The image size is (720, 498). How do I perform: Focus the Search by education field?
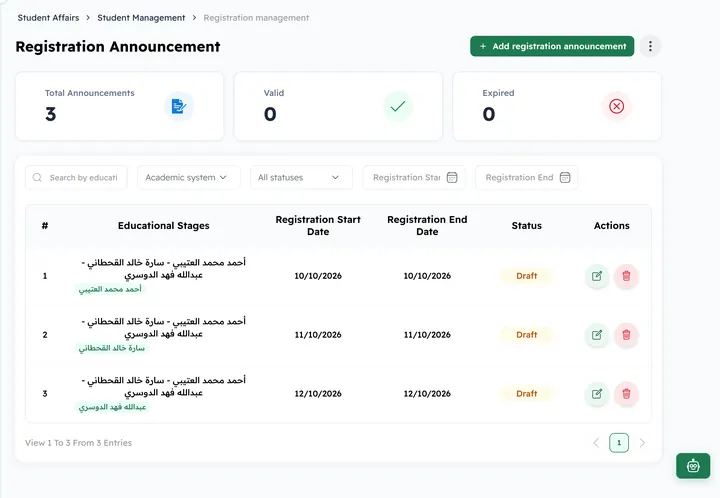coord(76,177)
